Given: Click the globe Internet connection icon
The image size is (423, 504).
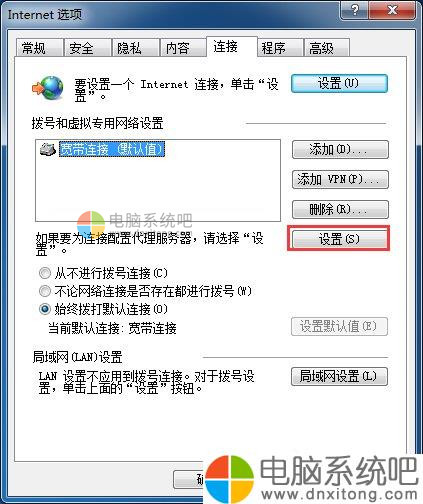Looking at the screenshot, I should tap(48, 88).
